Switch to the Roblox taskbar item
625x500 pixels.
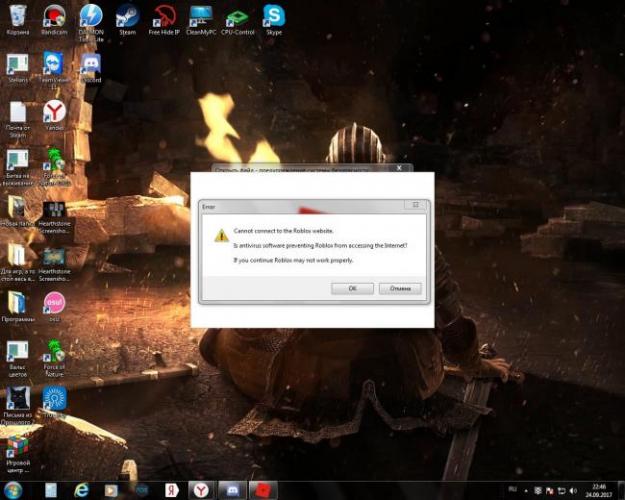(263, 490)
